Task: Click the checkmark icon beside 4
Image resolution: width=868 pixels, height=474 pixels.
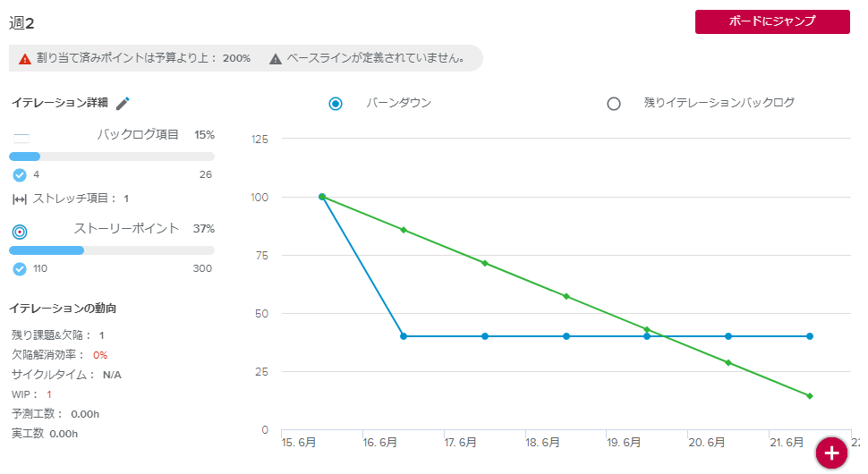Action: pos(20,174)
